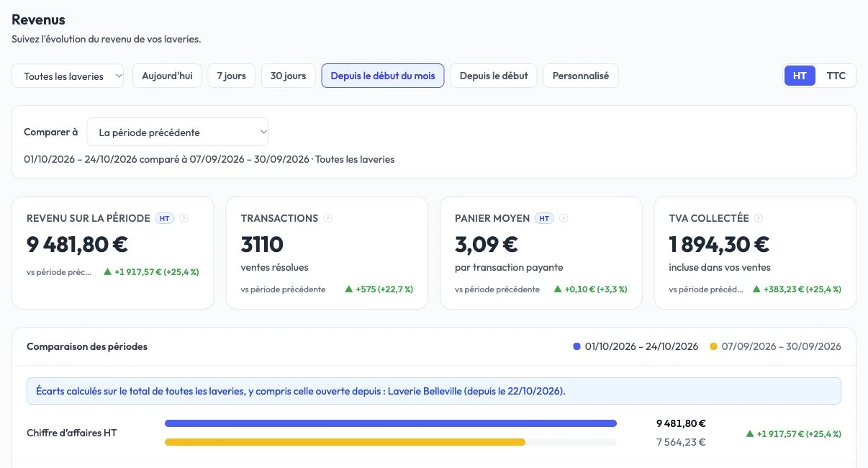
Task: Click the Revenus page title
Action: (x=38, y=19)
